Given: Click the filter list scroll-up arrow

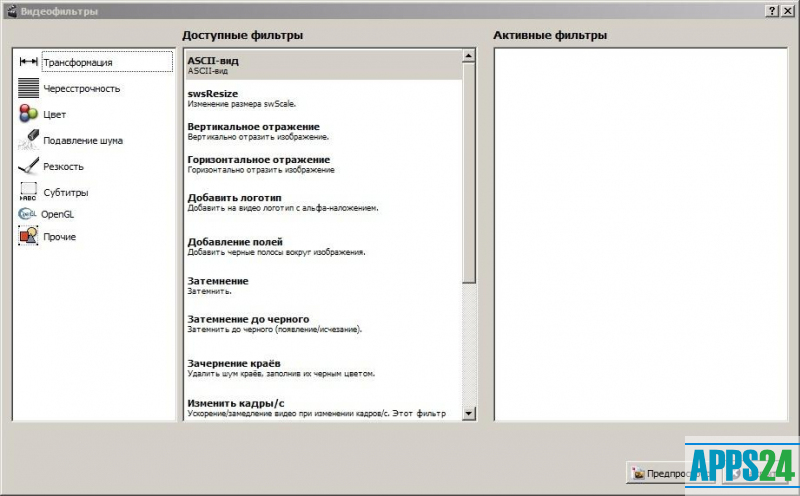Looking at the screenshot, I should click(469, 56).
